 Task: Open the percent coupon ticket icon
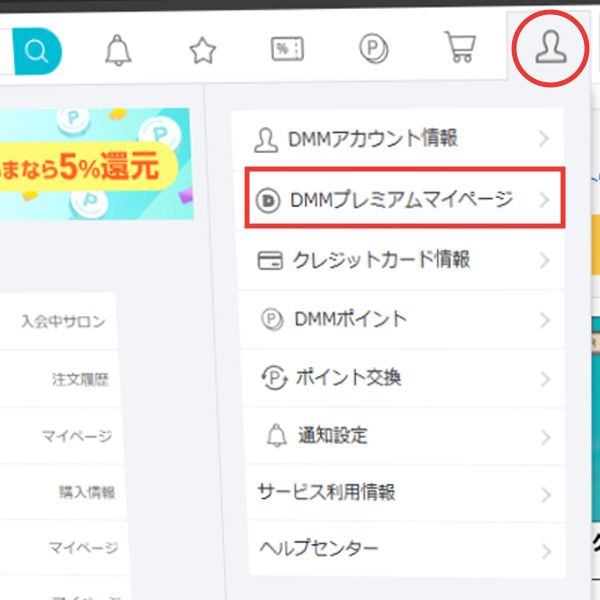point(287,49)
